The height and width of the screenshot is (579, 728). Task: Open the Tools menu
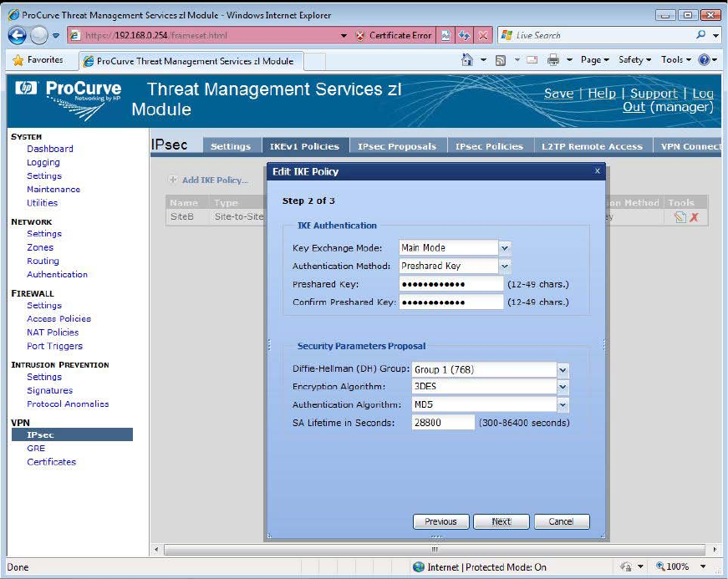pos(676,60)
